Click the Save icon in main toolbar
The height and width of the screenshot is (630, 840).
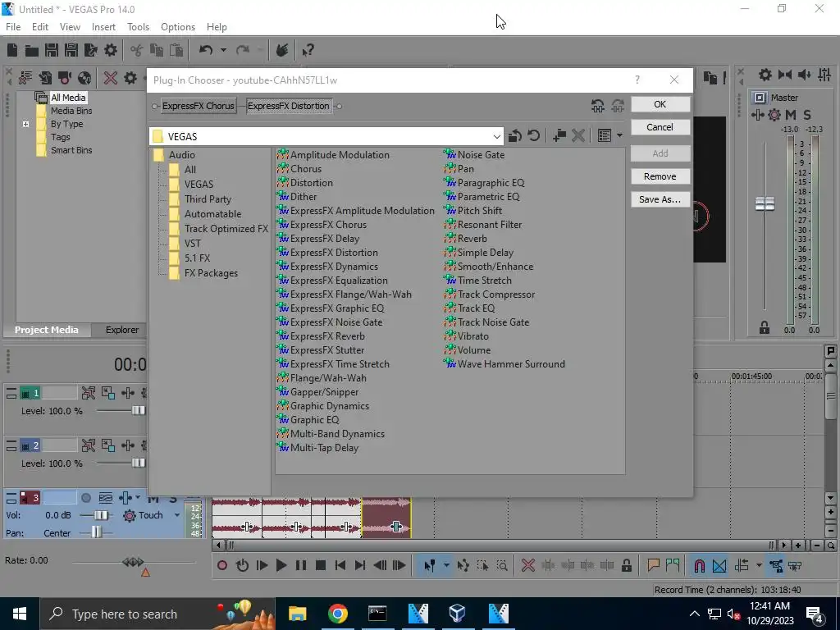pos(52,50)
